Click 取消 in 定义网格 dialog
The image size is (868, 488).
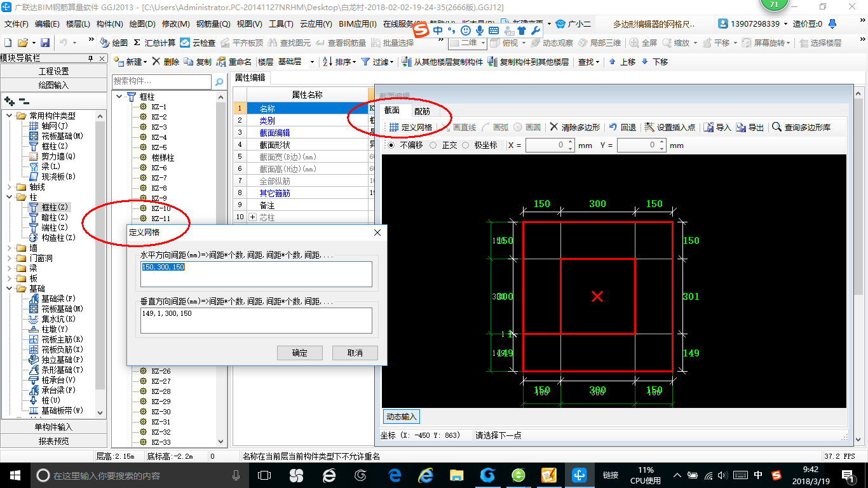pos(355,353)
